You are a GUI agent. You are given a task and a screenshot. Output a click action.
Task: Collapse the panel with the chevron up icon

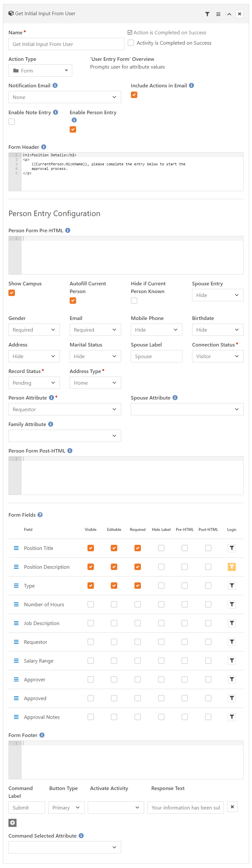point(229,14)
